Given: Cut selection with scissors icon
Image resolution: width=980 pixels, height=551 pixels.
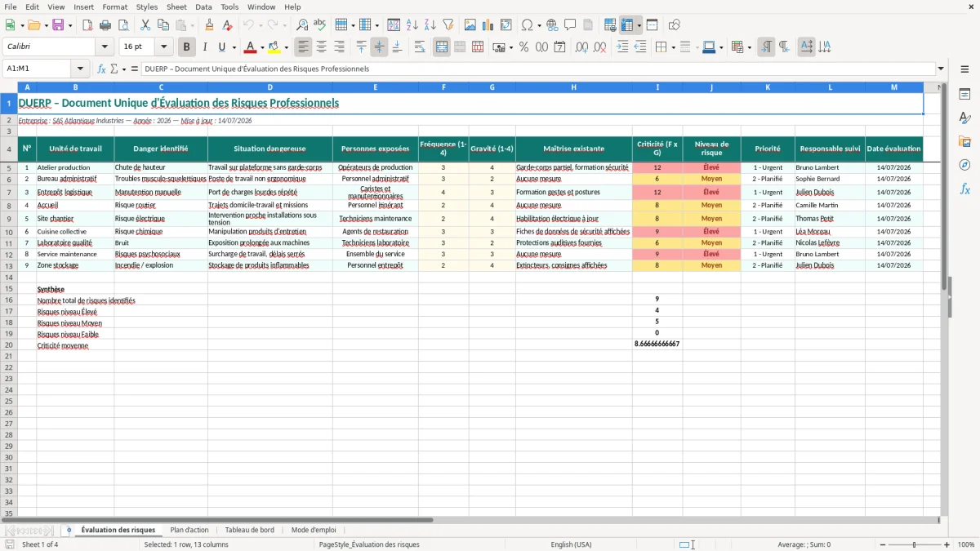Looking at the screenshot, I should [x=145, y=25].
